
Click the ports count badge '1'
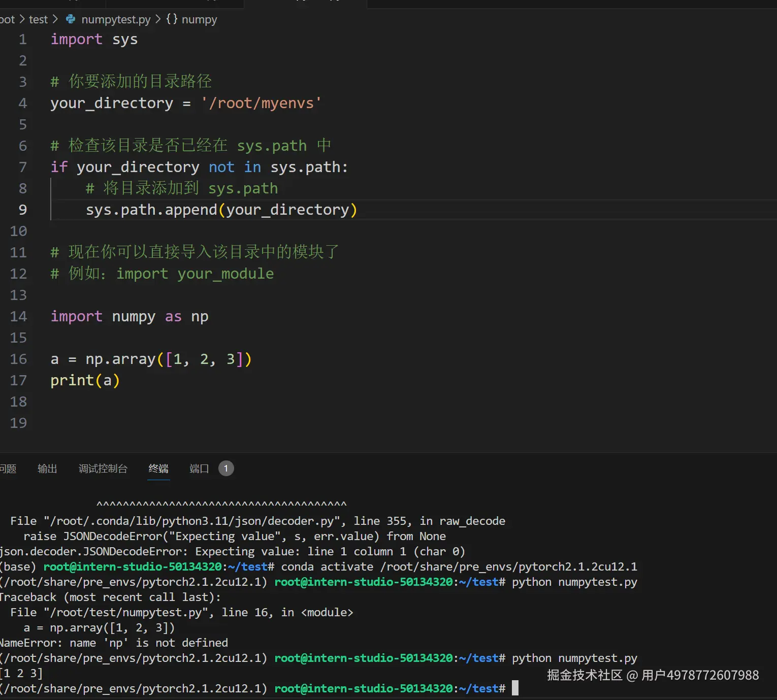click(226, 469)
